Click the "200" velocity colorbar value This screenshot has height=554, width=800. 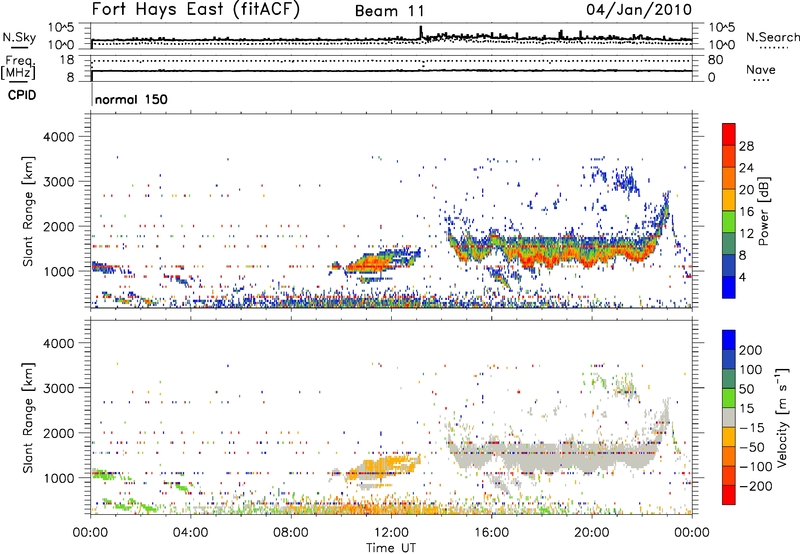[x=751, y=350]
